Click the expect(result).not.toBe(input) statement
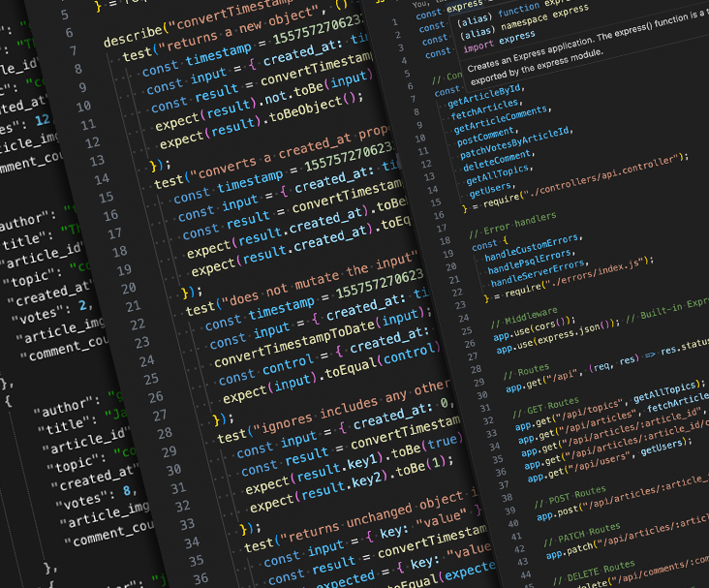This screenshot has width=709, height=588. [x=264, y=102]
